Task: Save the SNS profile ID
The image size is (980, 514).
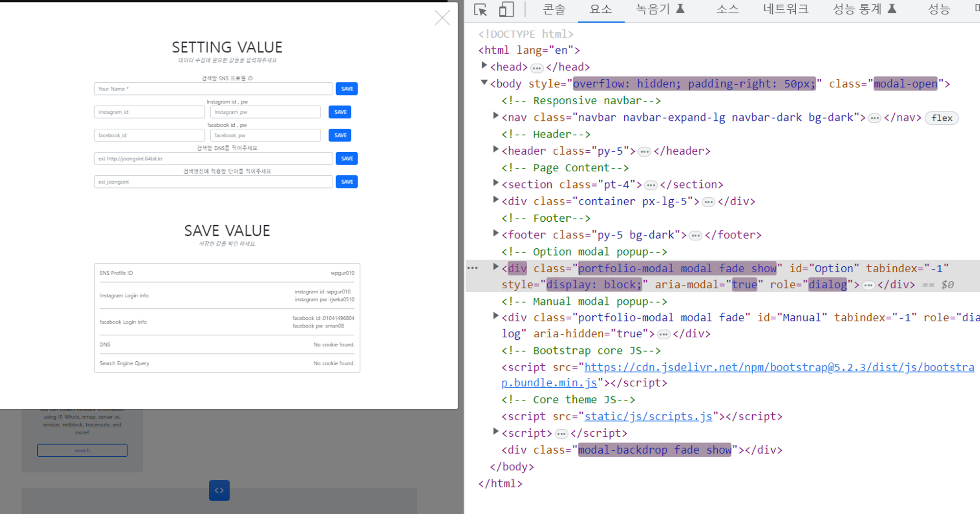Action: pos(346,89)
